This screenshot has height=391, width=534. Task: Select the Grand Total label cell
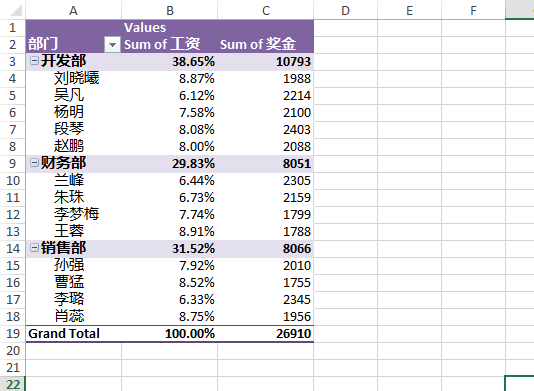[x=74, y=333]
